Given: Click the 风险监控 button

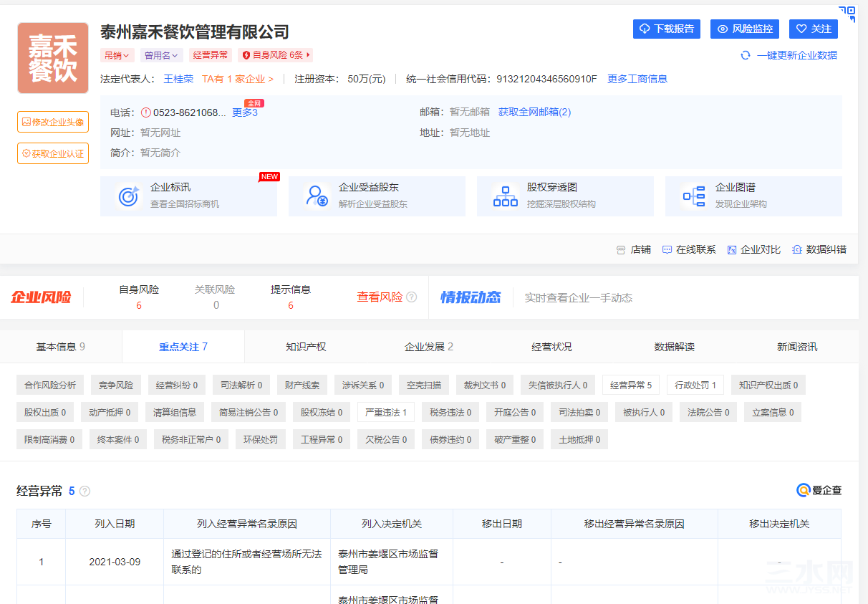Looking at the screenshot, I should pos(745,29).
